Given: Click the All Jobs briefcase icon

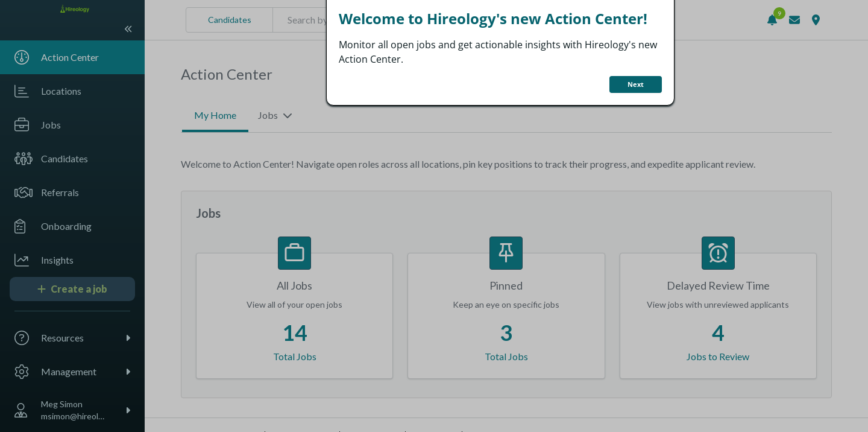Looking at the screenshot, I should point(294,253).
